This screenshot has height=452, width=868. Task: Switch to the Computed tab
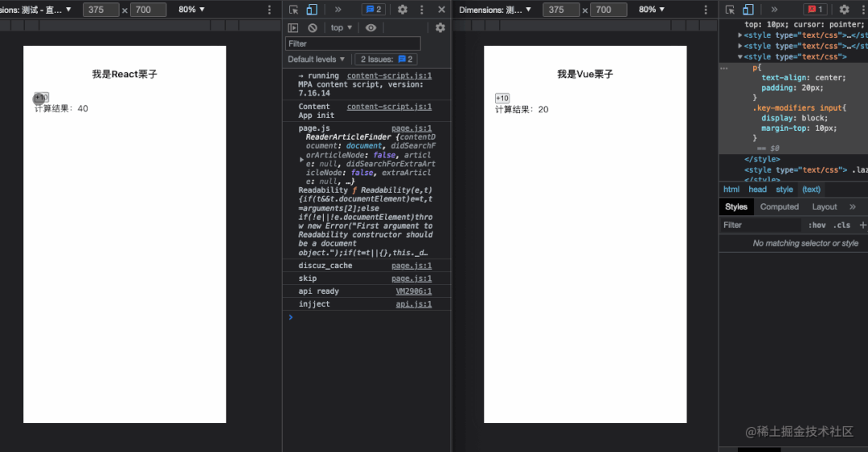pos(780,207)
